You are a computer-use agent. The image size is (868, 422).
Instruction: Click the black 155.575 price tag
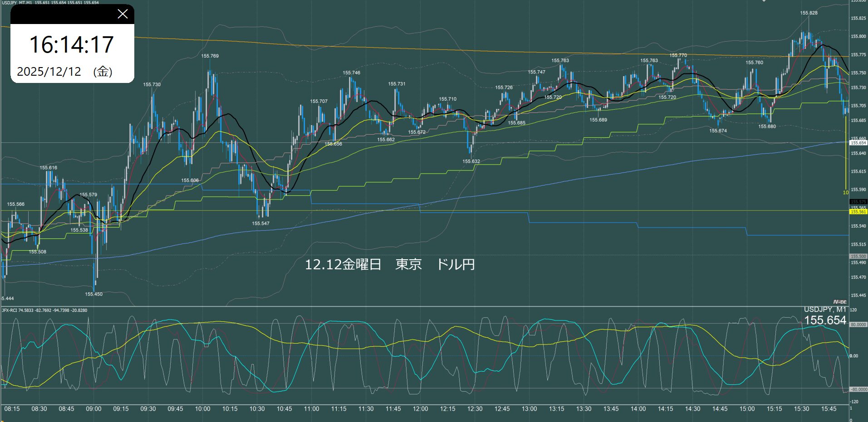click(858, 202)
